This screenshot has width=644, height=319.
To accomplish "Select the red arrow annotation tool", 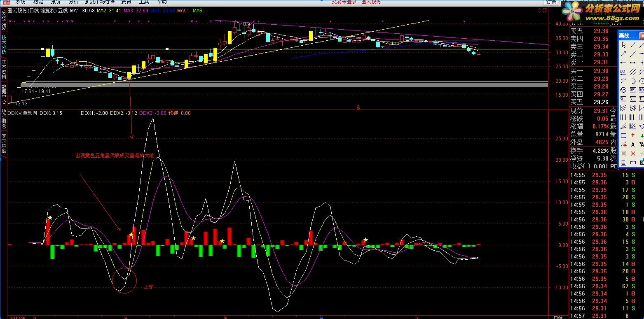I will (x=623, y=144).
